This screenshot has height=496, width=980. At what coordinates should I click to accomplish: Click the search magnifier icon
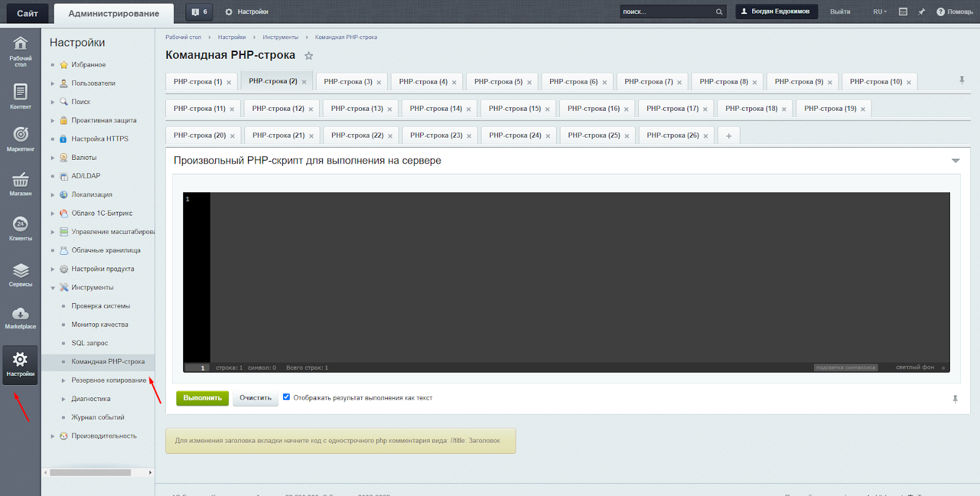click(719, 12)
